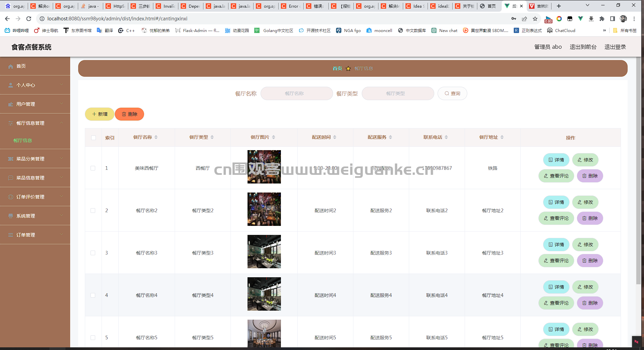Screen dimensions: 644x350
Task: Select the 餐厅信息 submenu item
Action: 23,140
